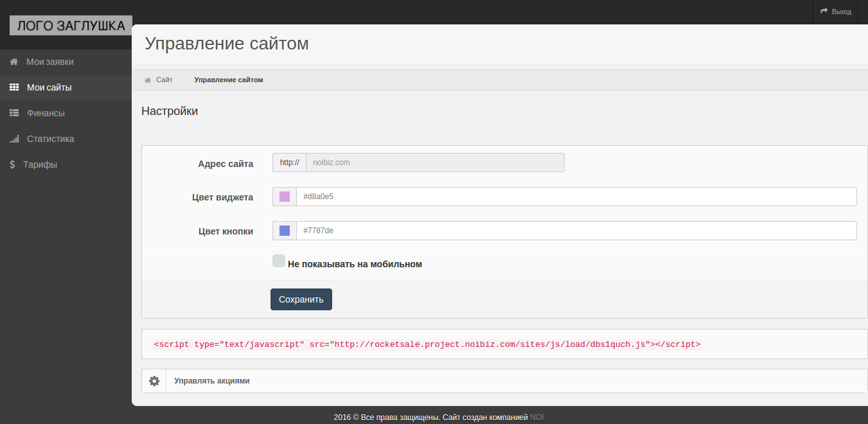The width and height of the screenshot is (868, 424).
Task: Click the widget color swatch
Action: pos(285,197)
